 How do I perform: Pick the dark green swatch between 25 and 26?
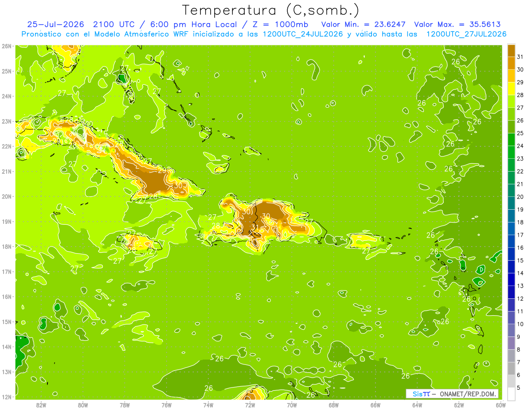click(x=511, y=127)
